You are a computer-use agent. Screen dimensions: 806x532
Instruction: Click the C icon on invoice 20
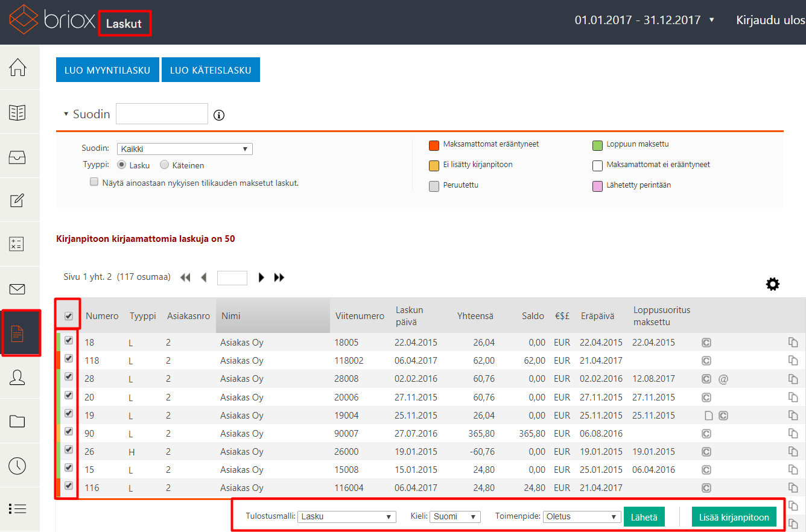point(706,397)
